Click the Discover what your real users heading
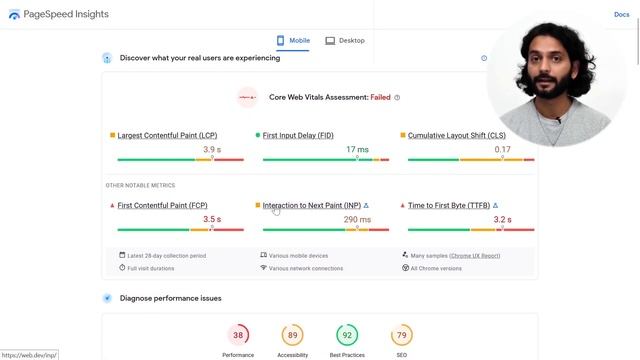The width and height of the screenshot is (640, 360). coord(200,58)
